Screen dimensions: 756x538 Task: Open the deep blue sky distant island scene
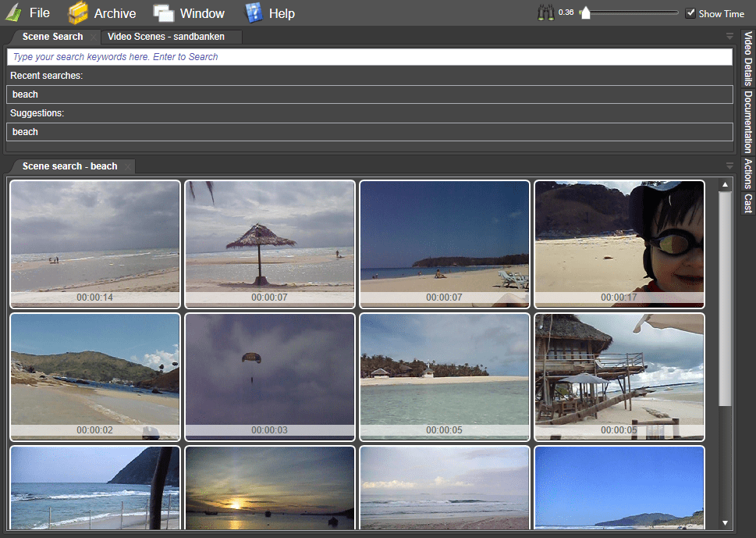619,488
